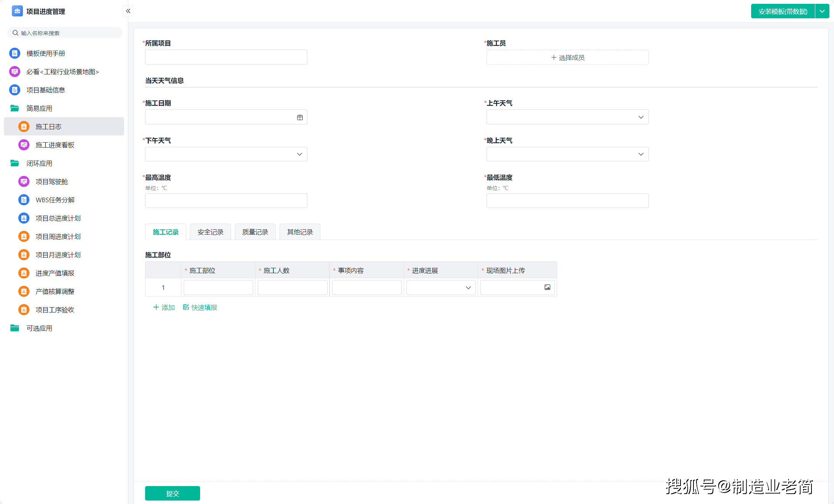The image size is (834, 504).
Task: Click the 项目总进度计划 blue icon
Action: (x=24, y=218)
